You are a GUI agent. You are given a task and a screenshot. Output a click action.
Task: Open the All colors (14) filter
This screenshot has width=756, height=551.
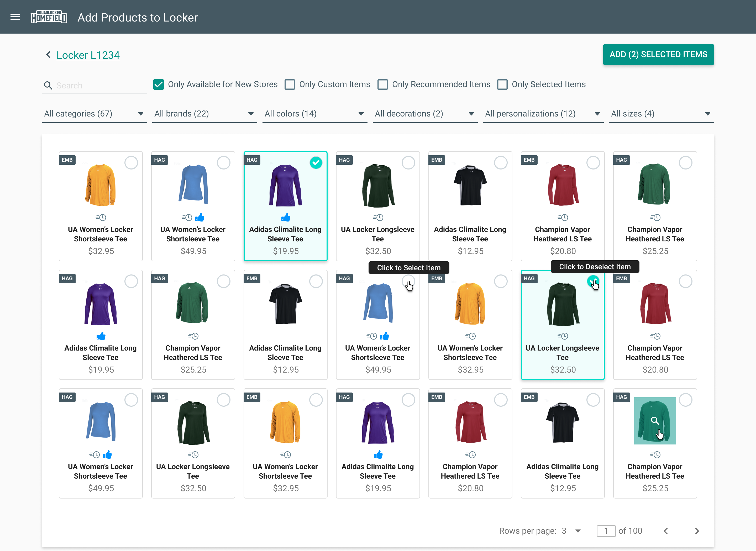tap(314, 114)
